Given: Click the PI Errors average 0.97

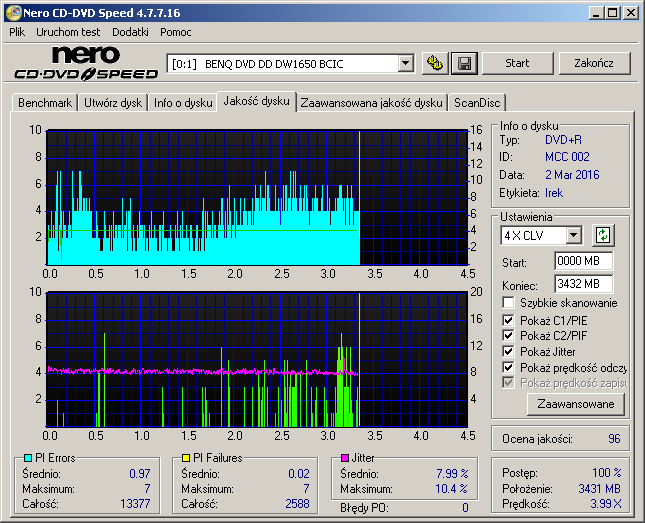Looking at the screenshot, I should tap(140, 474).
